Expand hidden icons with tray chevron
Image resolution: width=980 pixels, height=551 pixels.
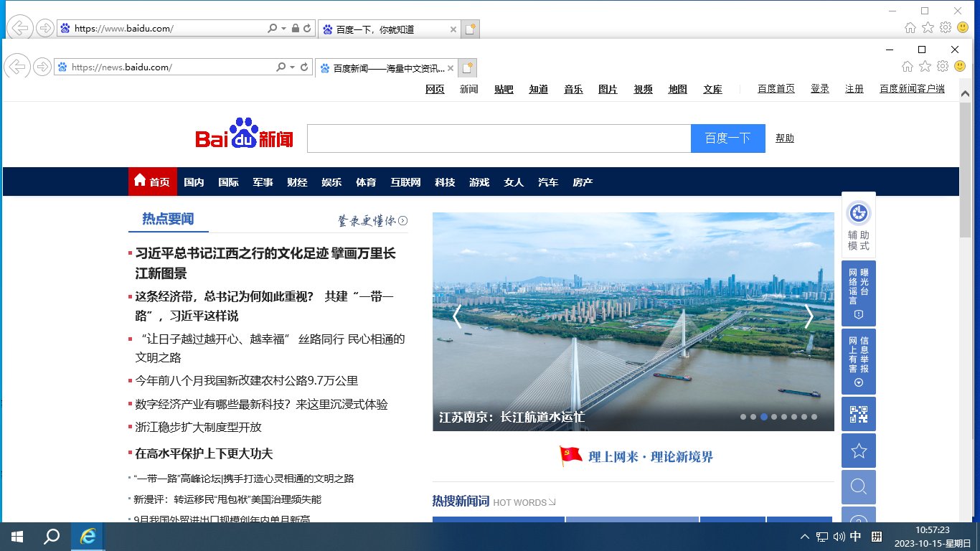pyautogui.click(x=804, y=536)
